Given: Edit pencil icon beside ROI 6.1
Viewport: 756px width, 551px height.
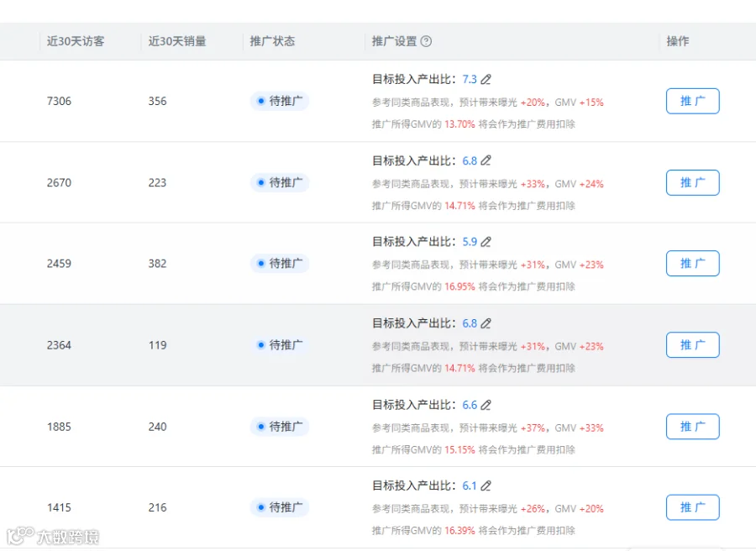Looking at the screenshot, I should 486,485.
